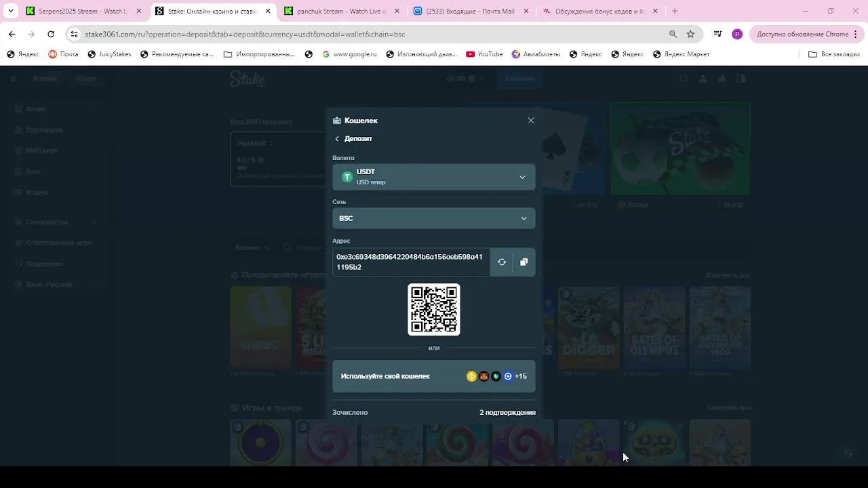Click the Stake logo in header

click(248, 79)
